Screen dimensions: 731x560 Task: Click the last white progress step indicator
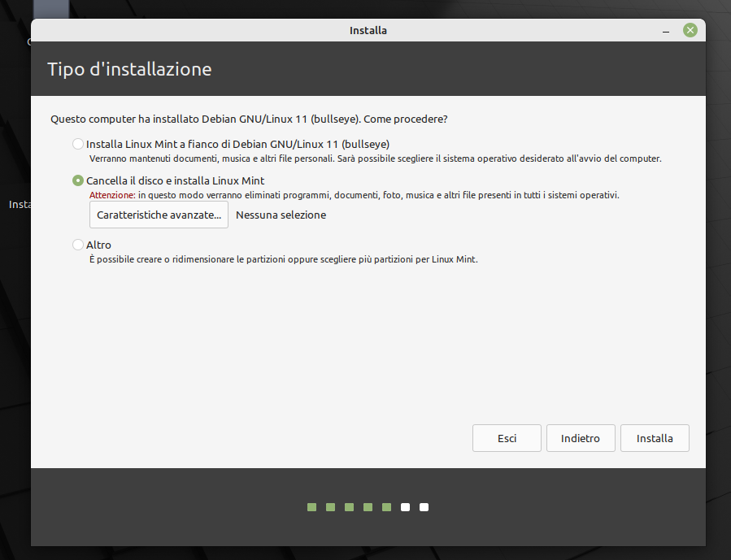424,507
